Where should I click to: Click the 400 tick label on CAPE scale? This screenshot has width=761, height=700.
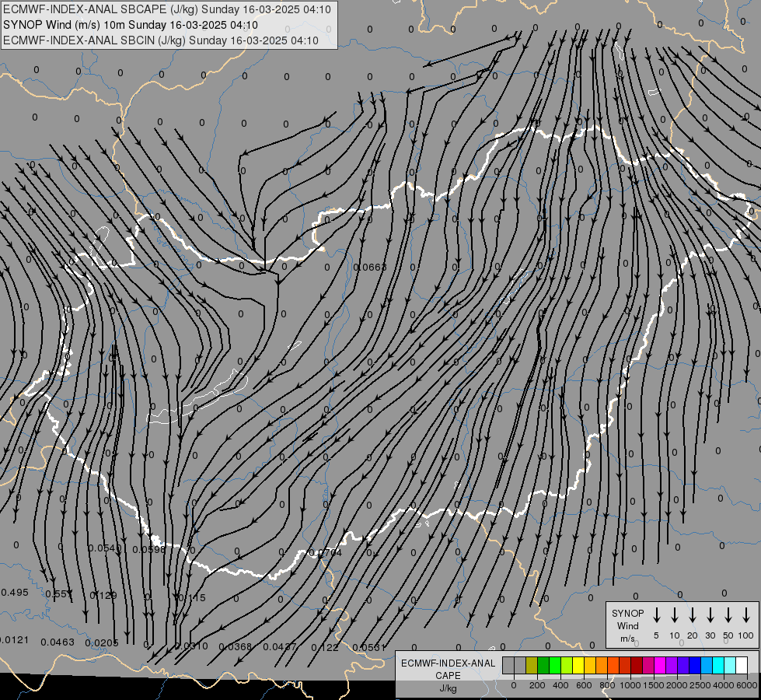pos(560,685)
